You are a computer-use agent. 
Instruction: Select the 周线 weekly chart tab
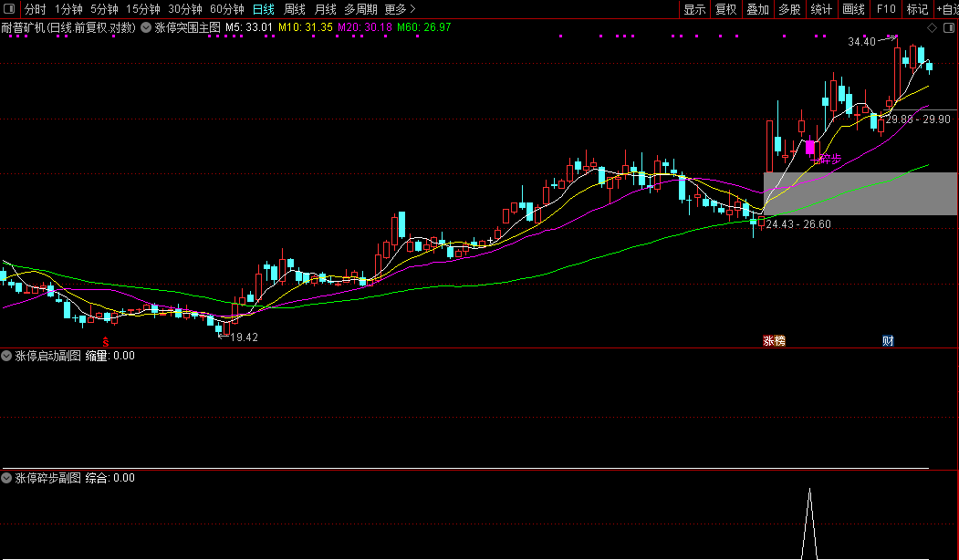[x=295, y=9]
